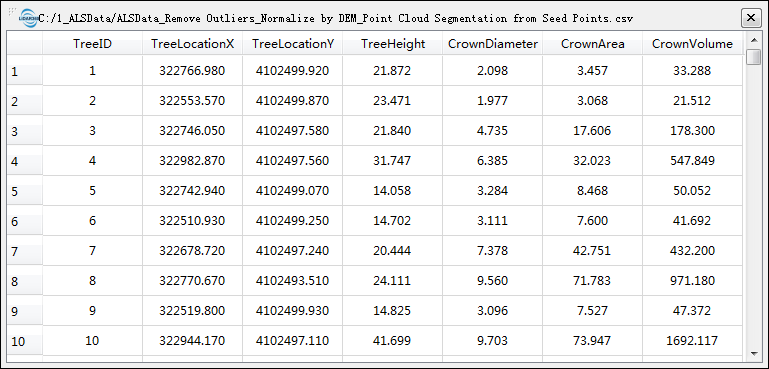Click tree height value 20.444
Viewport: 769px width, 369px height.
click(393, 250)
